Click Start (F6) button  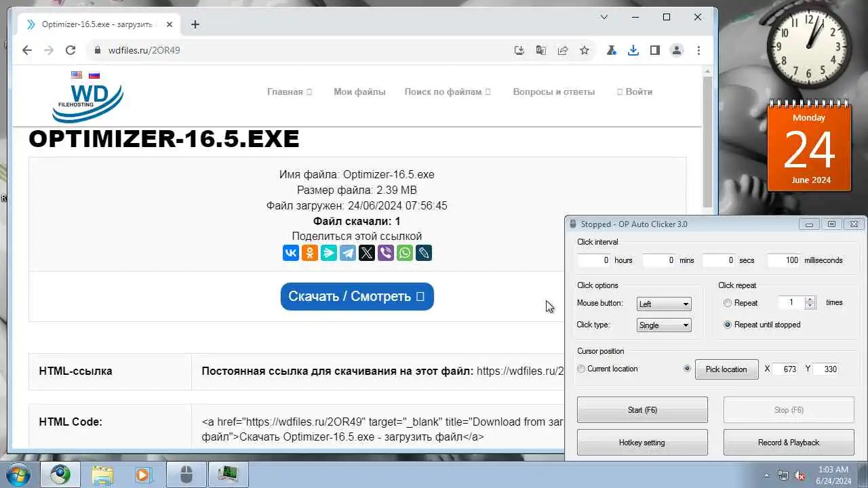click(x=642, y=410)
